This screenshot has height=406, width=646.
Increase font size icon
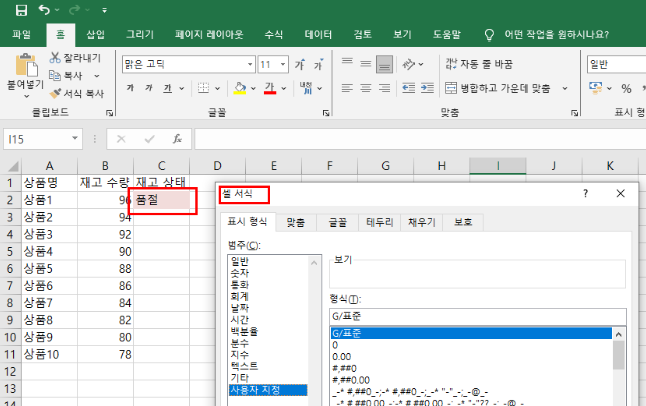[x=300, y=64]
